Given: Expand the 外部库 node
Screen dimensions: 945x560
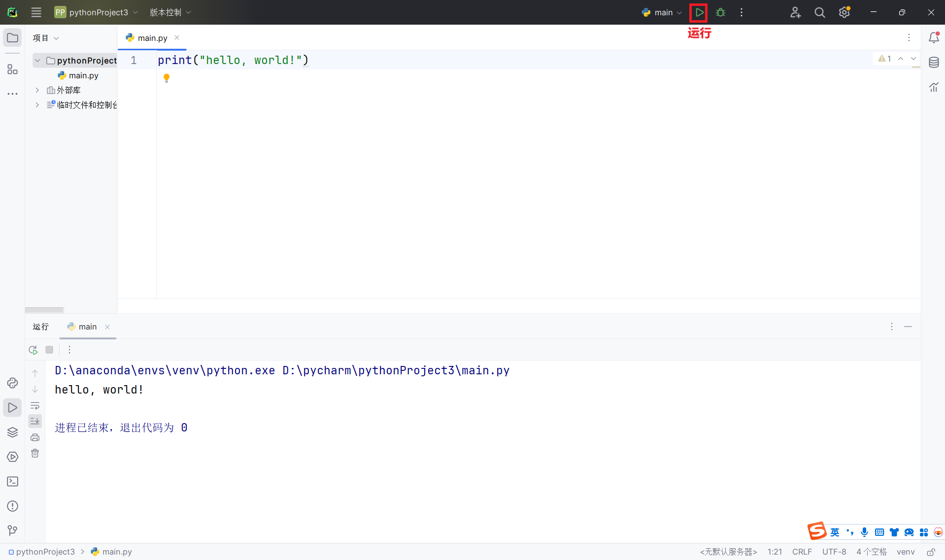Looking at the screenshot, I should [x=37, y=90].
